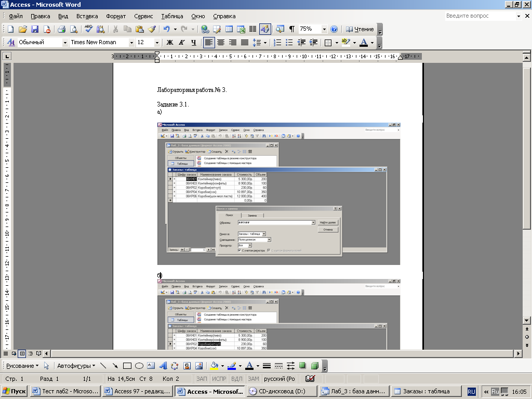532x399 pixels.
Task: Choose text highlight color marker
Action: click(345, 43)
